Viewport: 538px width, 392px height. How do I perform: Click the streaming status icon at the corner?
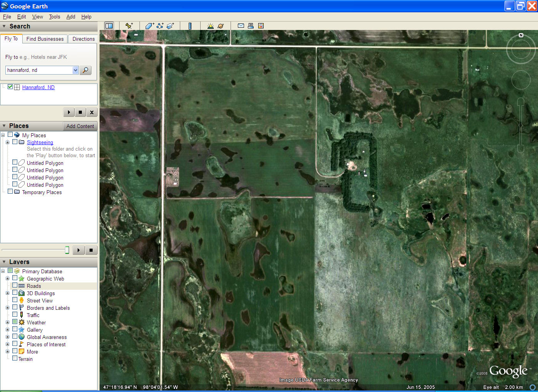tap(532, 387)
